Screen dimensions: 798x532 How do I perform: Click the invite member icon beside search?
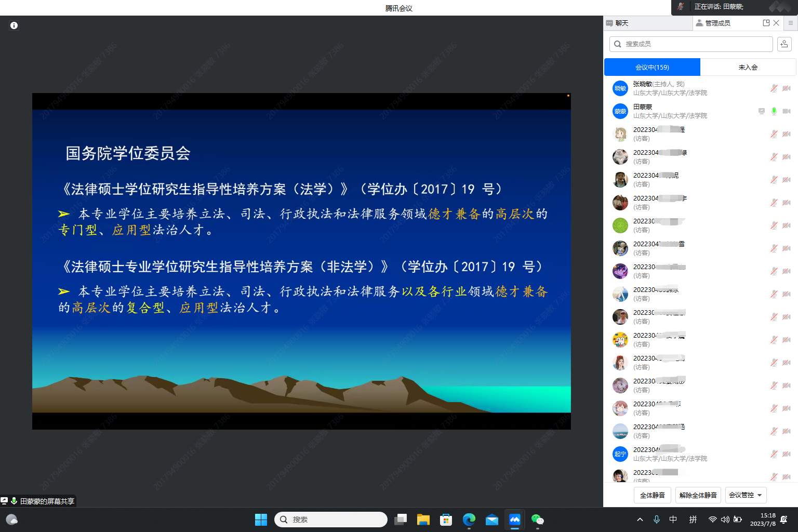[784, 44]
